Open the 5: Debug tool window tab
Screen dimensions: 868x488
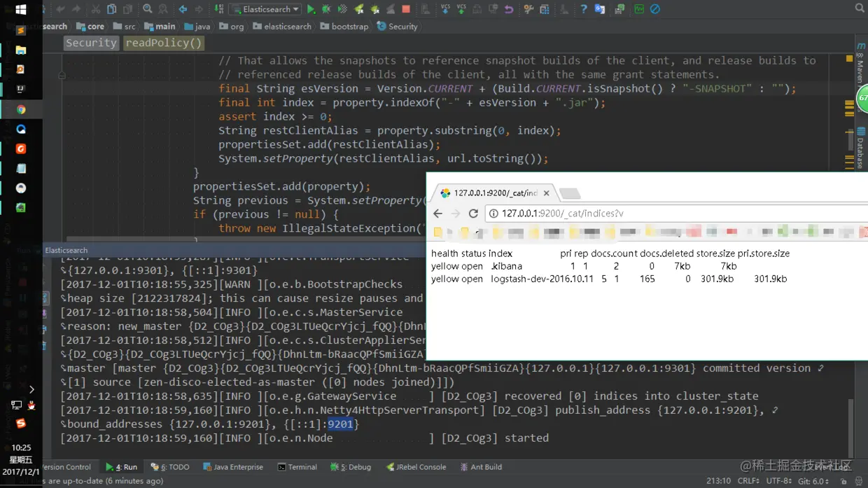(351, 467)
